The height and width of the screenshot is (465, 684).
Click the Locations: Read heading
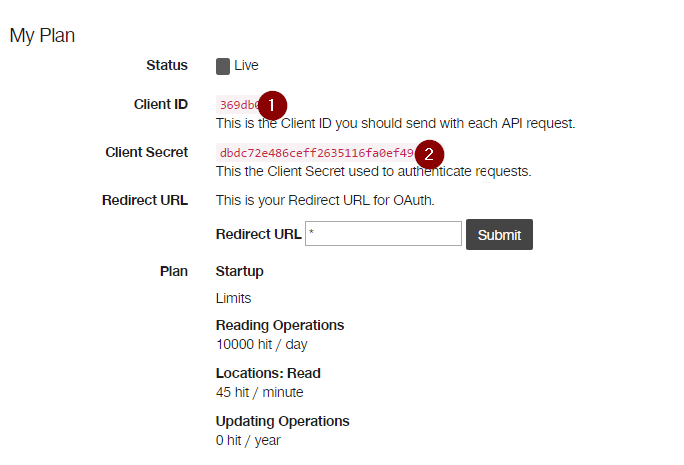tap(268, 373)
